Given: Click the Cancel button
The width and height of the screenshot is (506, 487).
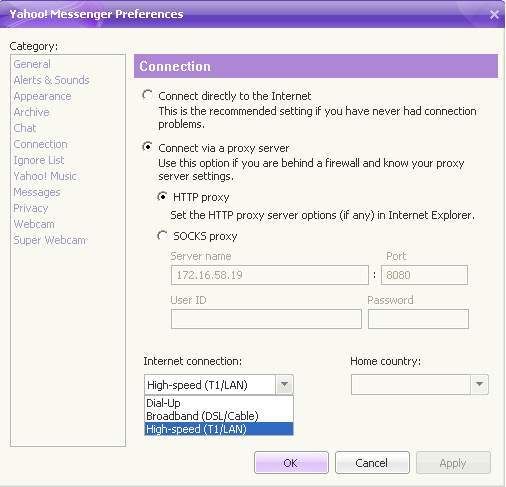Looking at the screenshot, I should [x=372, y=463].
